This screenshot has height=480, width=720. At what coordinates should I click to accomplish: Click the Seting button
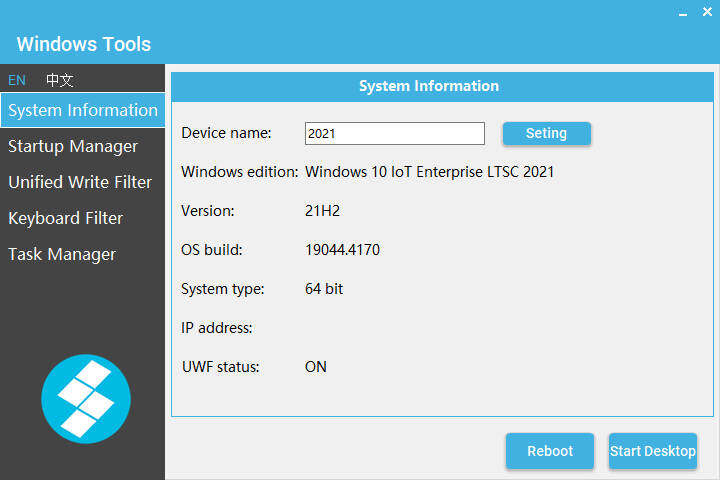[x=546, y=133]
